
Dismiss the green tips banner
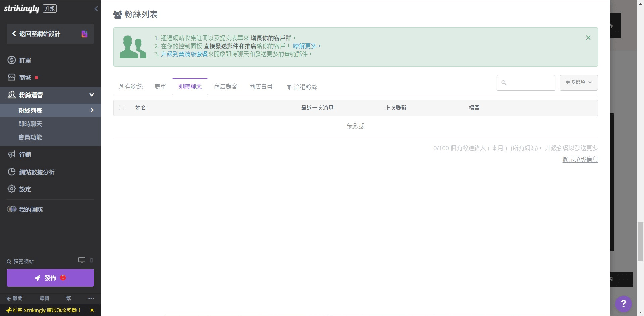588,38
